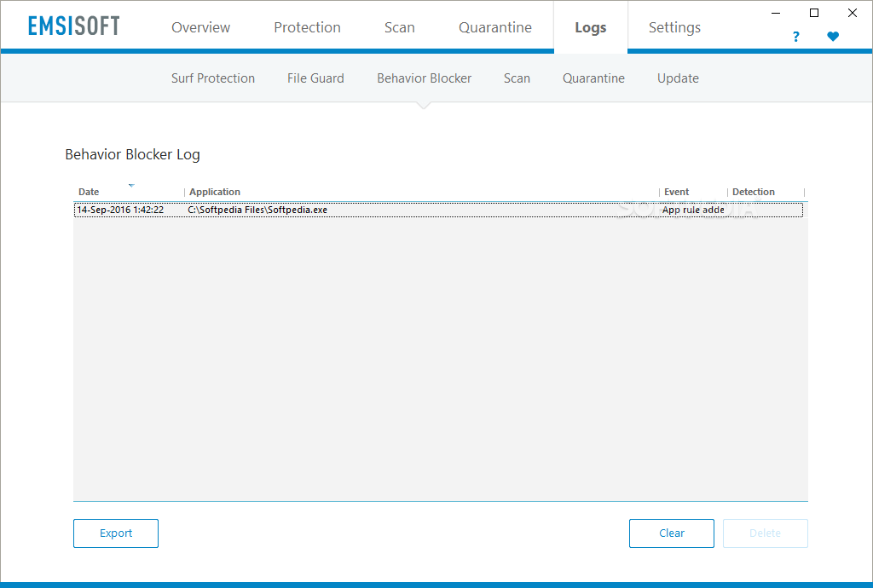The width and height of the screenshot is (873, 588).
Task: Show the Surf Protection log
Action: click(x=212, y=78)
